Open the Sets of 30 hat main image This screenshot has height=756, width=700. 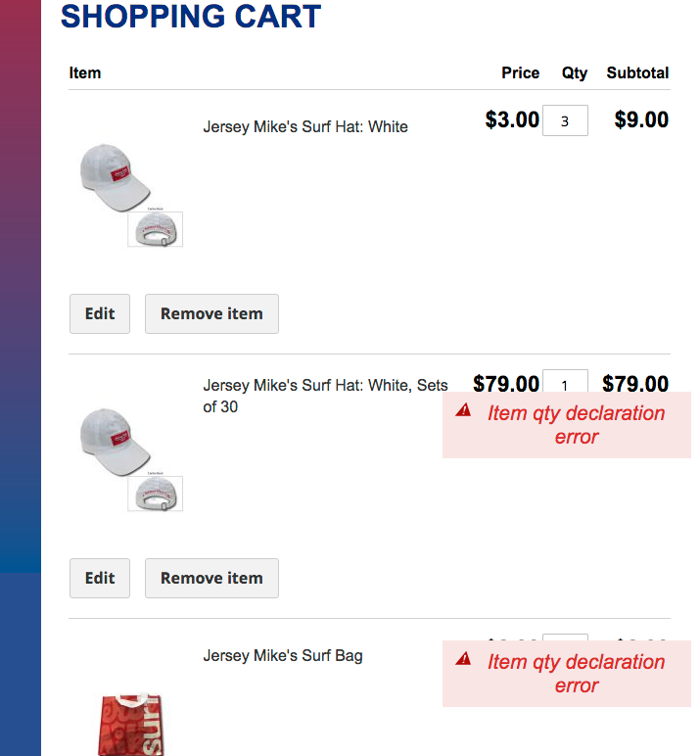[112, 443]
